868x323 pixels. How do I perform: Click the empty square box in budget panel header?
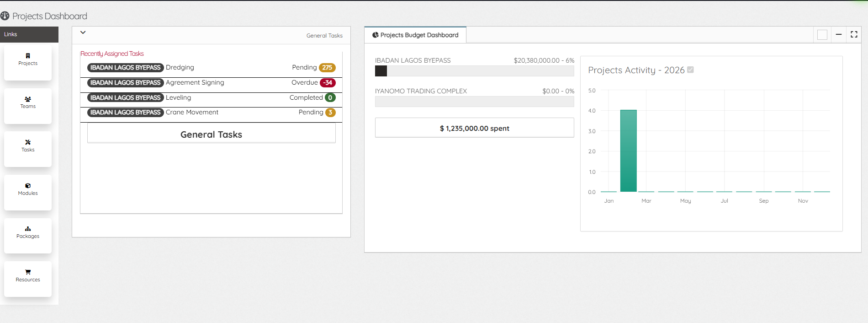pyautogui.click(x=822, y=35)
